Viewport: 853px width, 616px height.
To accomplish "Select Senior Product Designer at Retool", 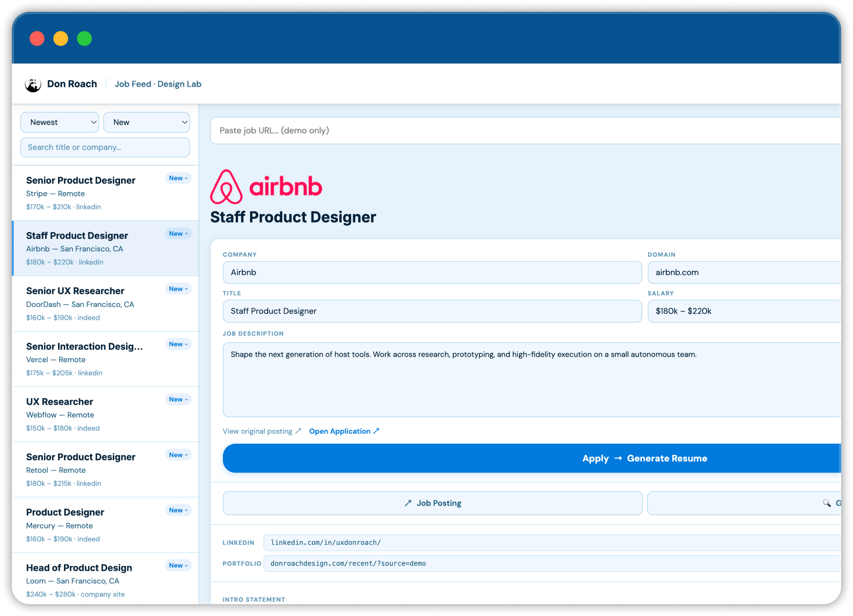I will [x=105, y=470].
